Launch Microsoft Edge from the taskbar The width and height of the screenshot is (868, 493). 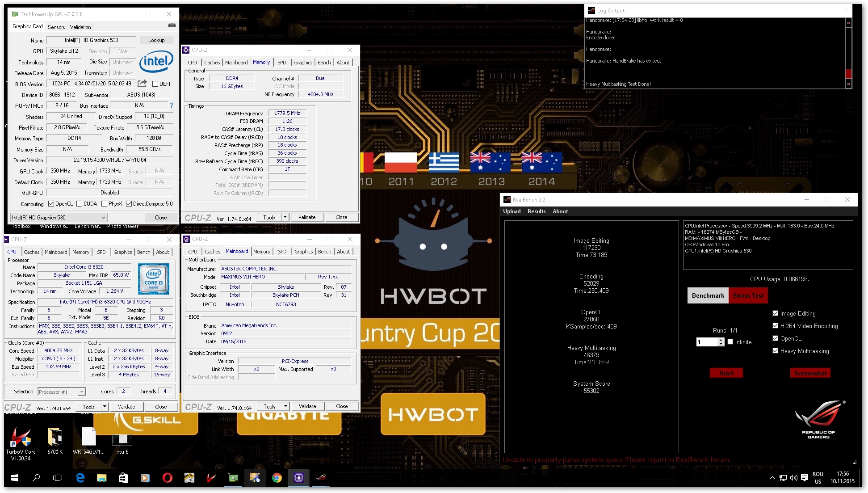click(80, 478)
